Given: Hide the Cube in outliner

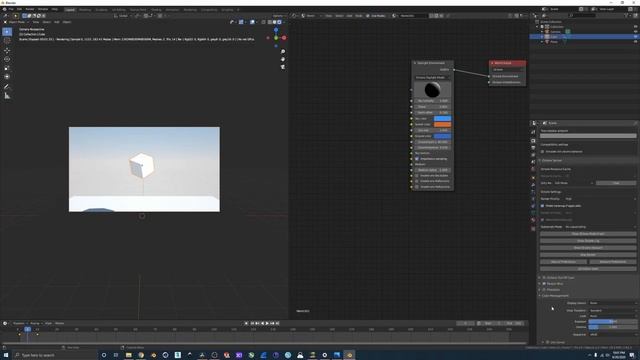Looking at the screenshot, I should pyautogui.click(x=636, y=37).
